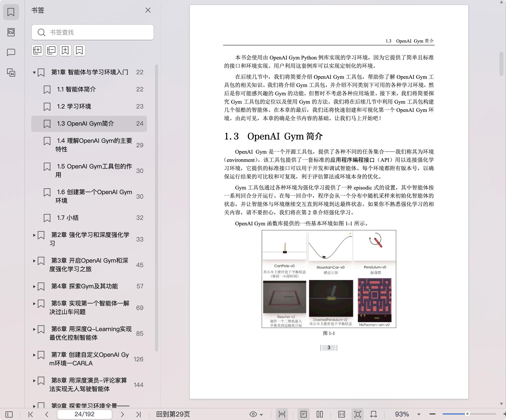Go to next page arrow

tap(122, 414)
